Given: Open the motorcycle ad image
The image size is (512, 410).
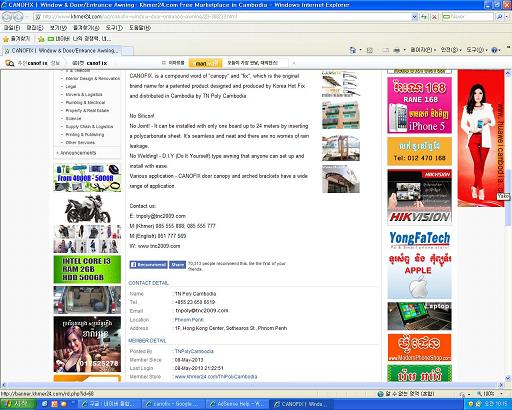Looking at the screenshot, I should [87, 209].
